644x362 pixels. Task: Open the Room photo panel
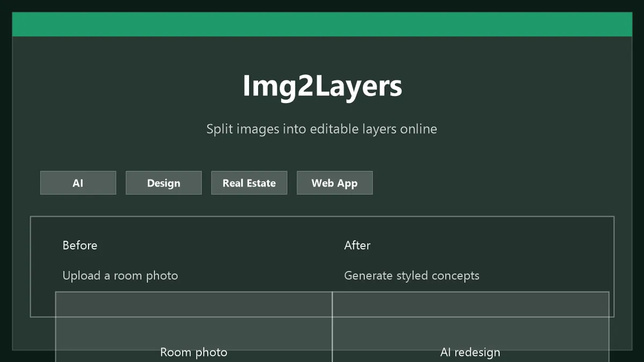tap(194, 327)
